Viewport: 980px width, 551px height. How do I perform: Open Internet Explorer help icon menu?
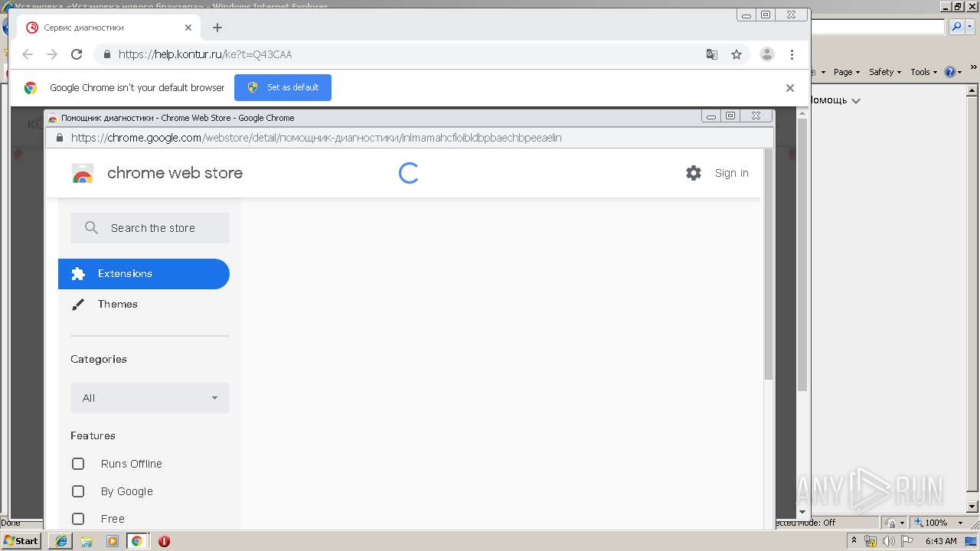[x=953, y=72]
